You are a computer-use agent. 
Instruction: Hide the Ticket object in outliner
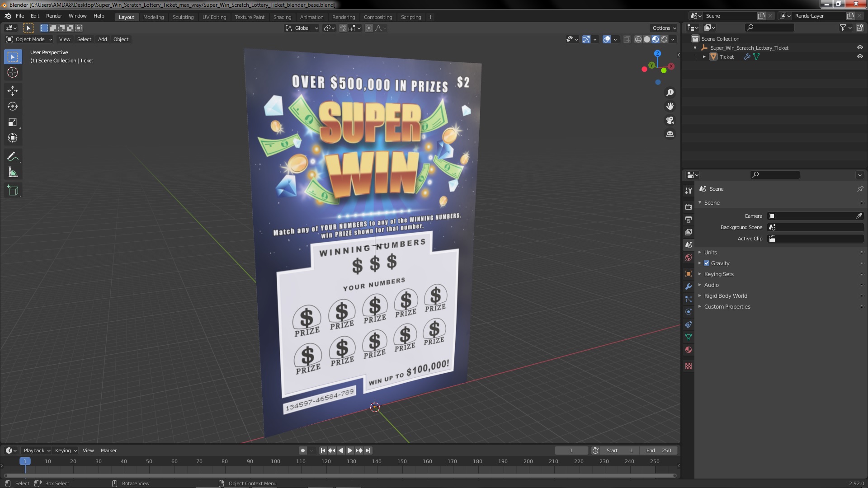tap(860, 56)
